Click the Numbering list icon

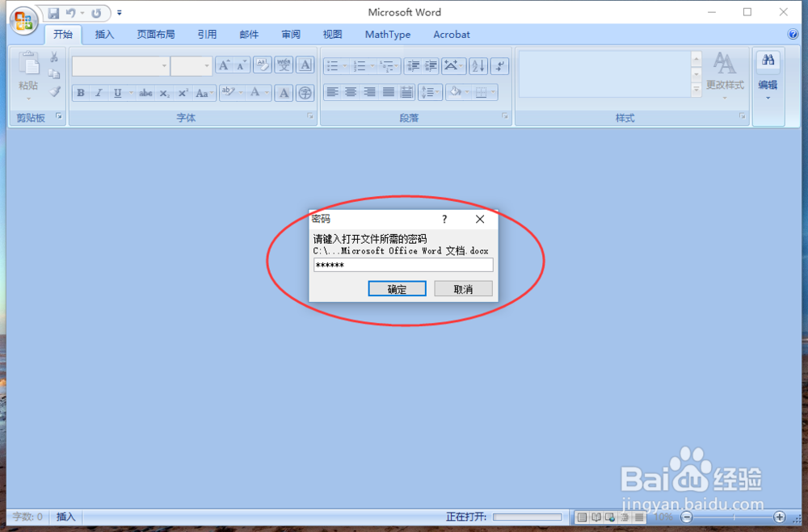point(360,65)
